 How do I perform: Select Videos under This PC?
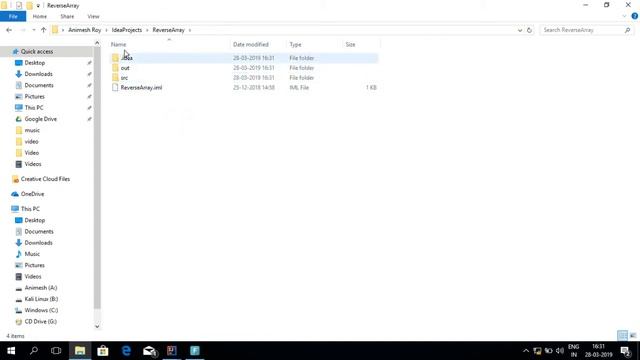33,276
